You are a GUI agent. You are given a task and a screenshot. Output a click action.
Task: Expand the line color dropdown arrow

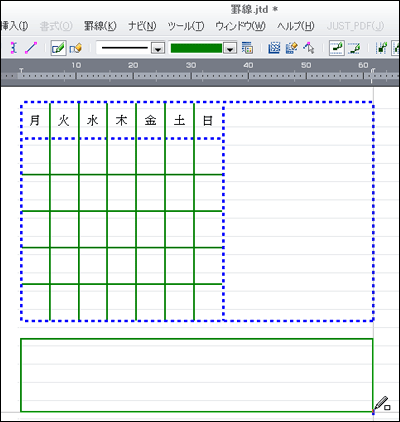point(229,49)
